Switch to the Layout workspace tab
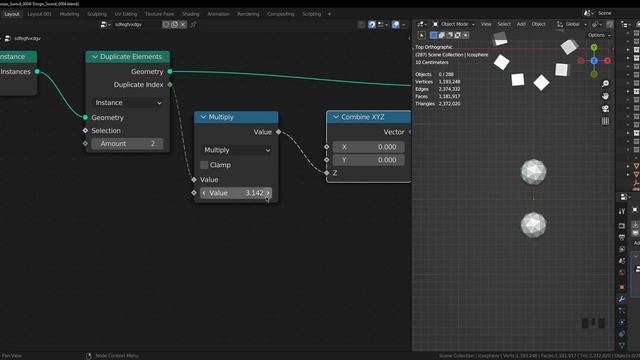640x360 pixels. [x=12, y=14]
